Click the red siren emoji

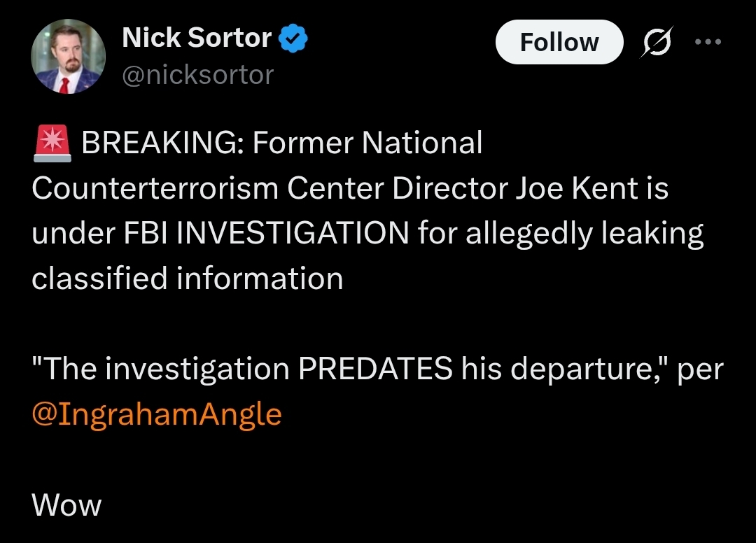51,143
